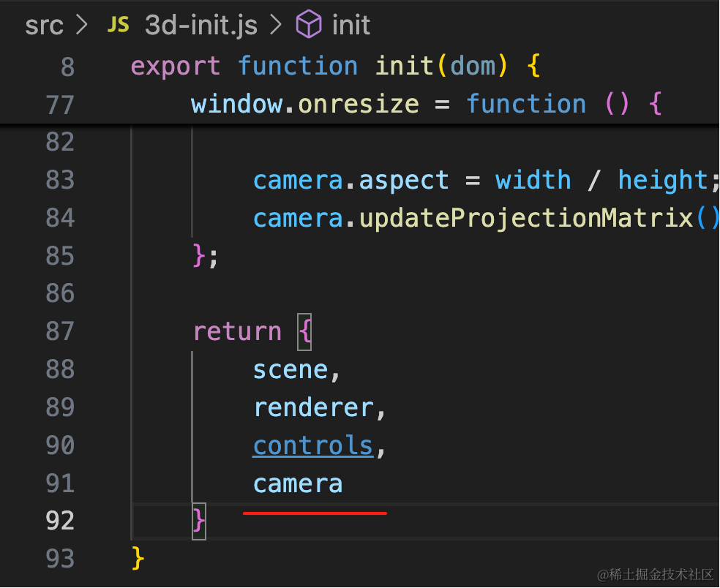Click the height variable on line 83
This screenshot has height=588, width=720.
coord(663,181)
